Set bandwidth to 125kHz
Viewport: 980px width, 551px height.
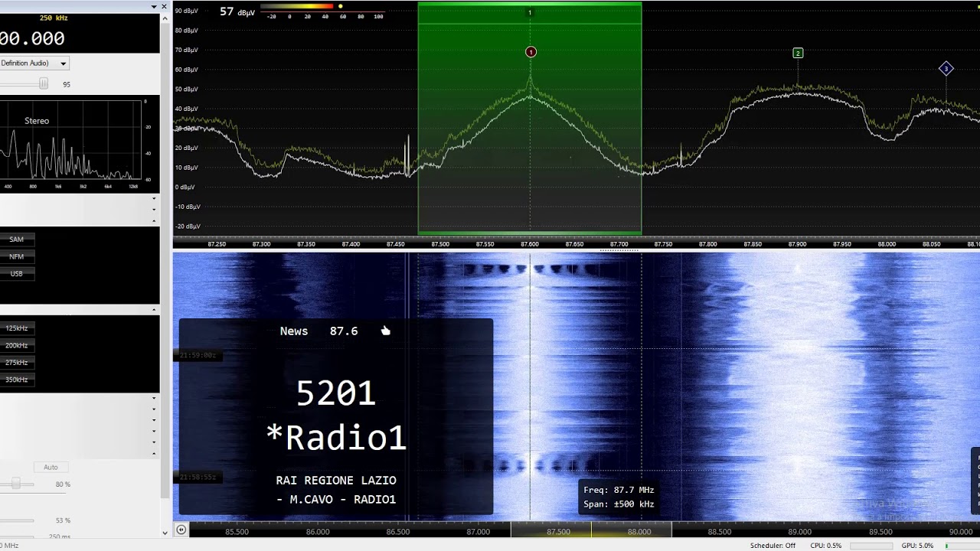coord(16,328)
